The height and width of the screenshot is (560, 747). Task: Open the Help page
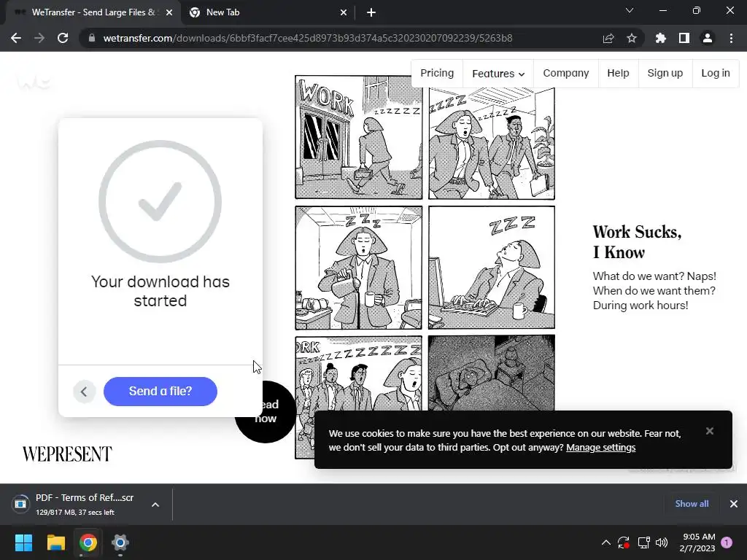(x=618, y=74)
